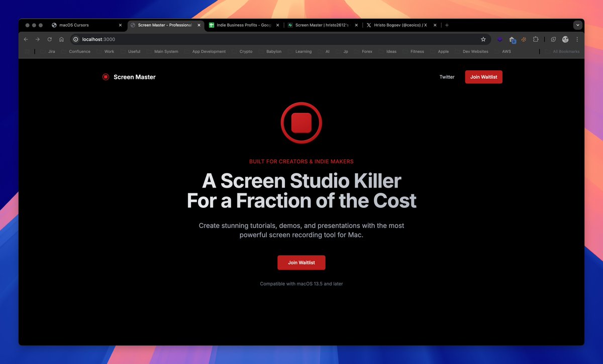
Task: Close the Screen Master - Professional tab
Action: 199,25
